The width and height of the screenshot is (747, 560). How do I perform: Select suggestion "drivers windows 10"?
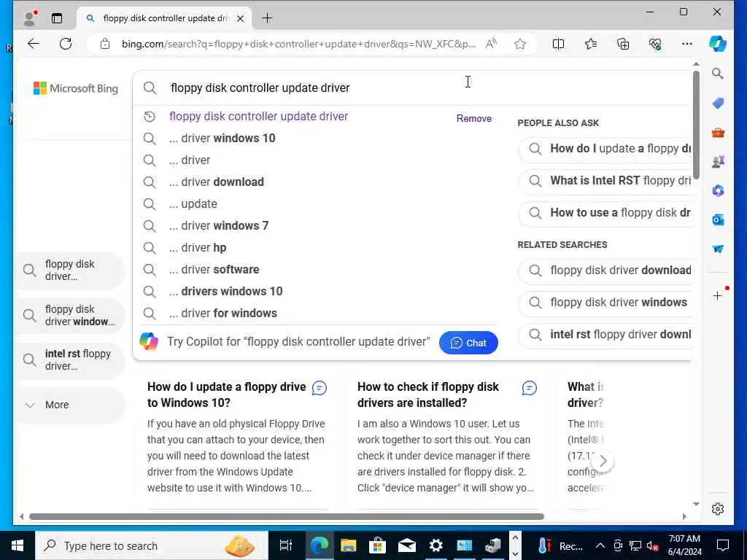click(x=226, y=292)
